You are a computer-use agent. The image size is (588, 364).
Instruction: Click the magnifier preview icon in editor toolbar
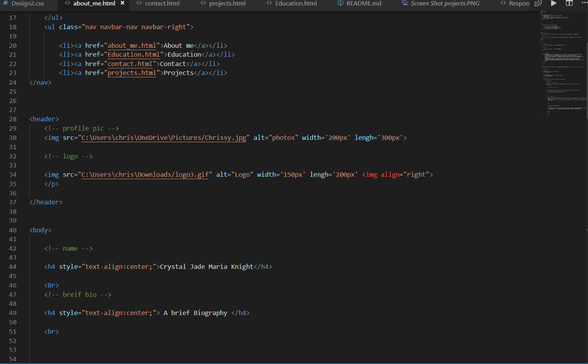tap(538, 3)
